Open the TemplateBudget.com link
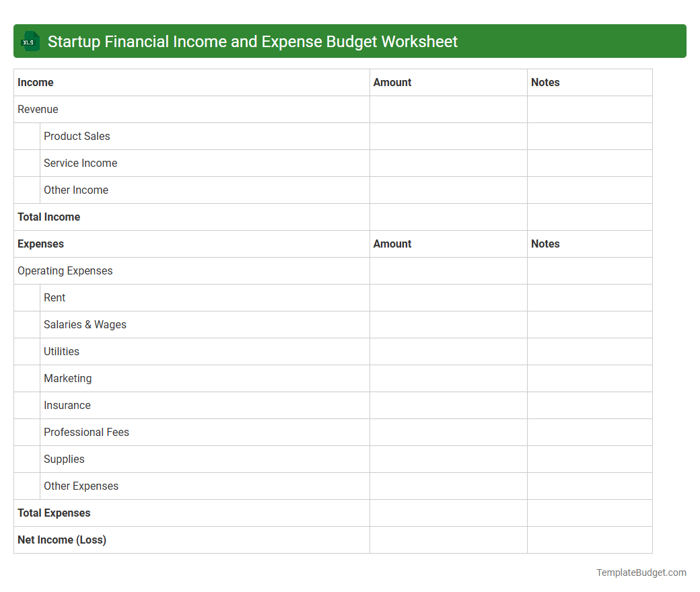This screenshot has width=700, height=592. coord(641,572)
